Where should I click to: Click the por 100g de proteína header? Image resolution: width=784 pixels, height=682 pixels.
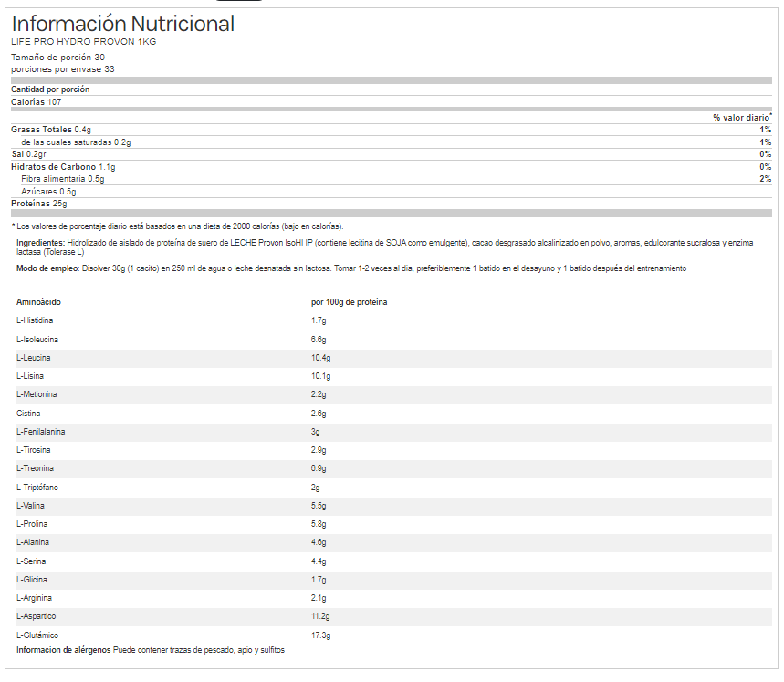[x=350, y=302]
